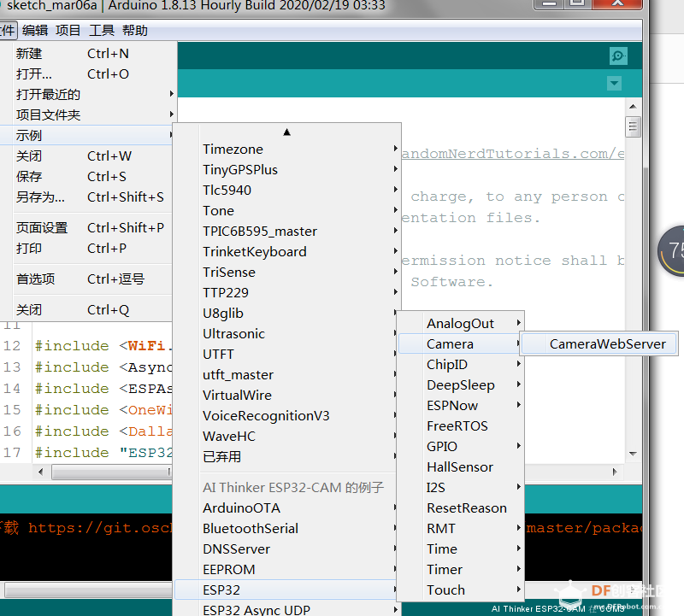Click the editor horizontal scroll-right arrow
The width and height of the screenshot is (684, 616).
(615, 472)
